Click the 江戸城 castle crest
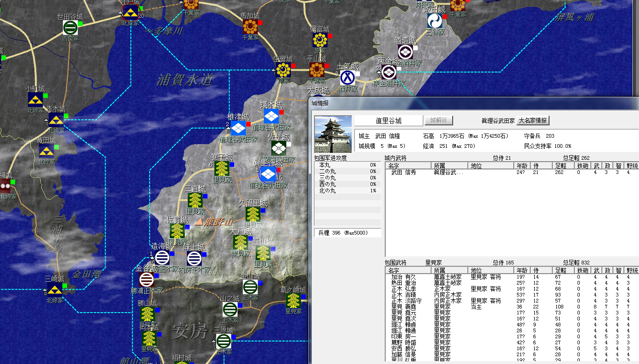Screen dimensions: 639x364 click(131, 13)
